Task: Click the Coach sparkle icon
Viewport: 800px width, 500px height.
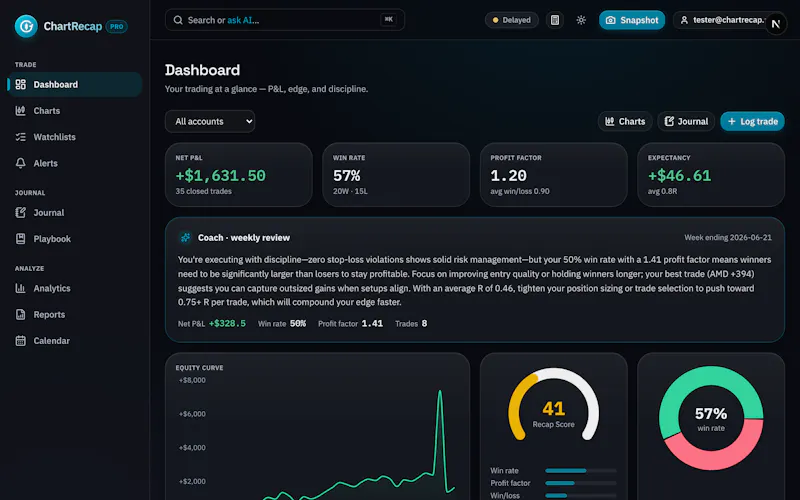Action: (x=185, y=238)
